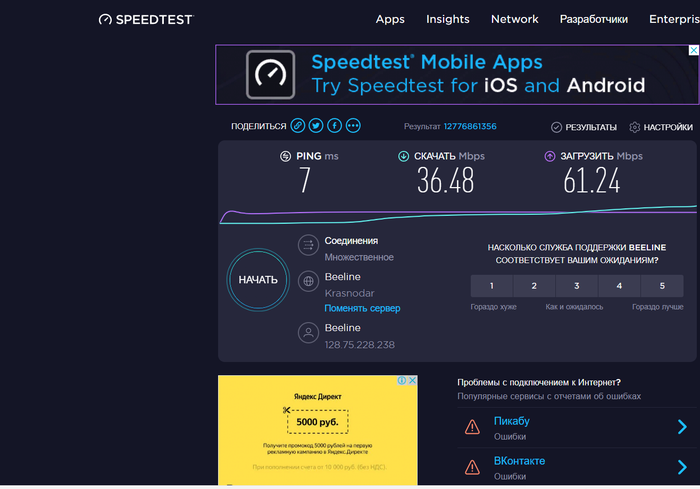This screenshot has width=700, height=489.
Task: Open the Пикабу outage report link
Action: pos(512,421)
